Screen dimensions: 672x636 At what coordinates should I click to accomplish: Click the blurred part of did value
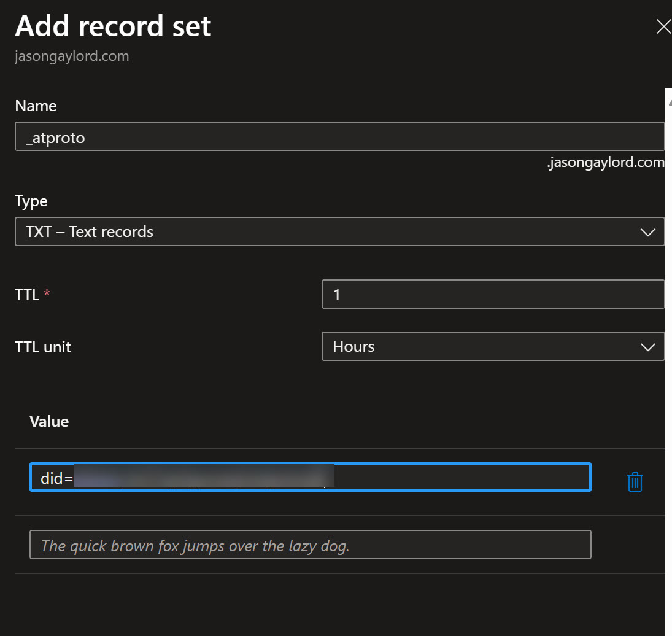203,477
